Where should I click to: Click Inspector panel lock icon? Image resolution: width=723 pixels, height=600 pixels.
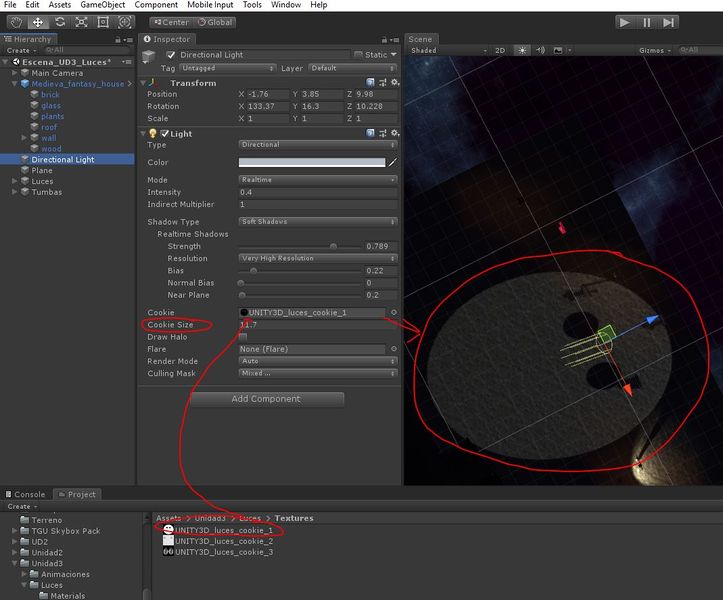[x=384, y=40]
